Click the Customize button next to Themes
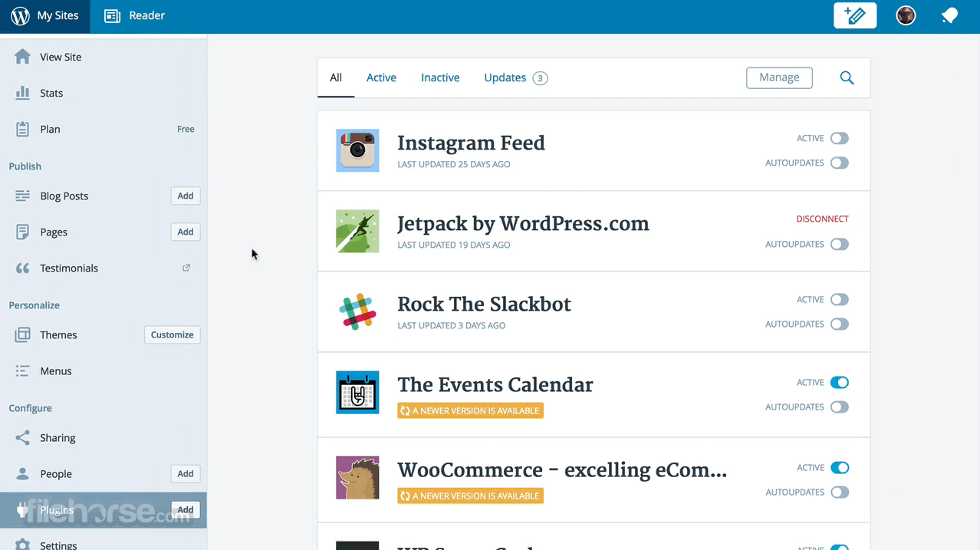This screenshot has width=980, height=550. tap(173, 335)
